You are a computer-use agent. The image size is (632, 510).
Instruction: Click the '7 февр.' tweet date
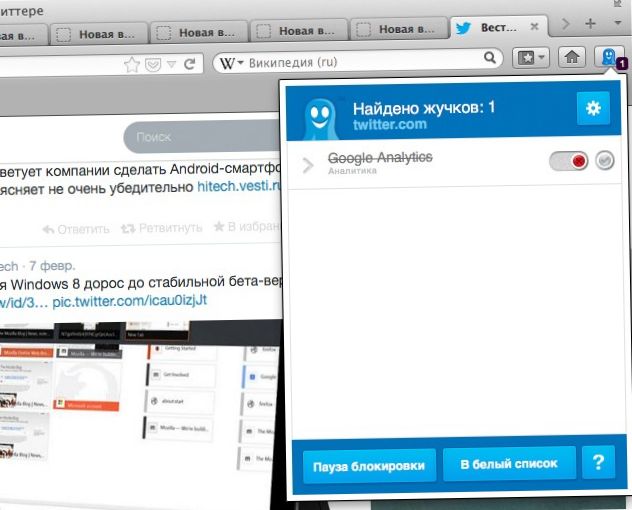52,266
